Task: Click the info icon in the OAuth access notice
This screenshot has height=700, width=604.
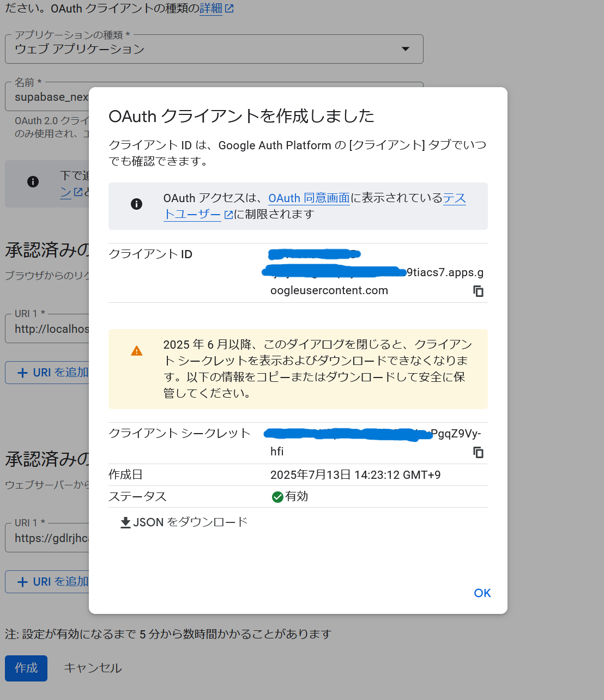Action: click(136, 204)
